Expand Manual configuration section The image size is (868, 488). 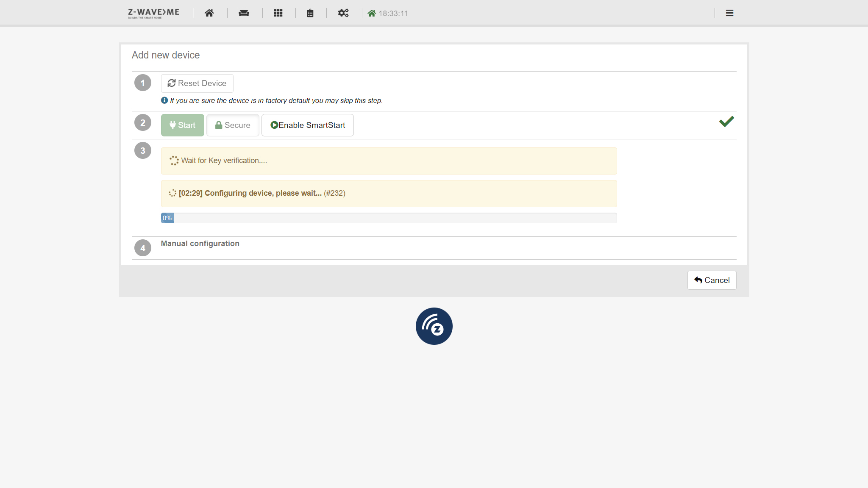point(200,244)
